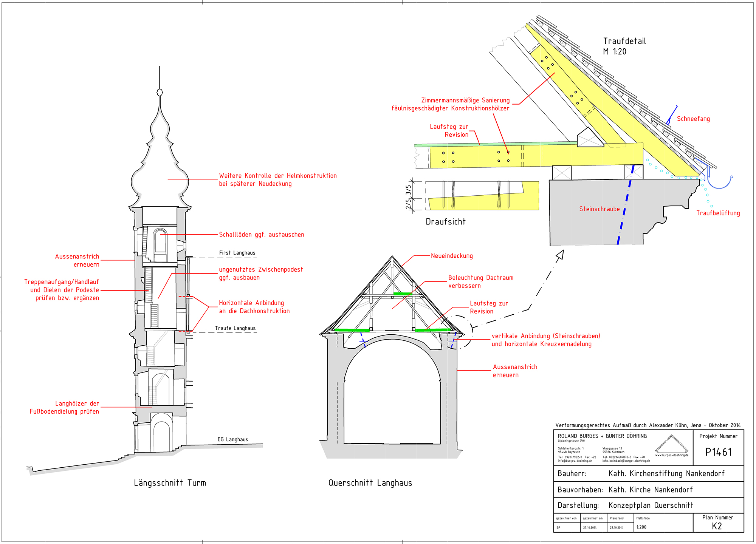The image size is (756, 544).
Task: Select the Schneefang label
Action: pyautogui.click(x=693, y=119)
